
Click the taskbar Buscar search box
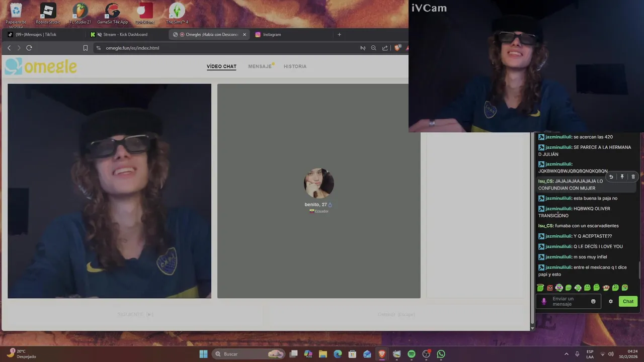(250, 354)
